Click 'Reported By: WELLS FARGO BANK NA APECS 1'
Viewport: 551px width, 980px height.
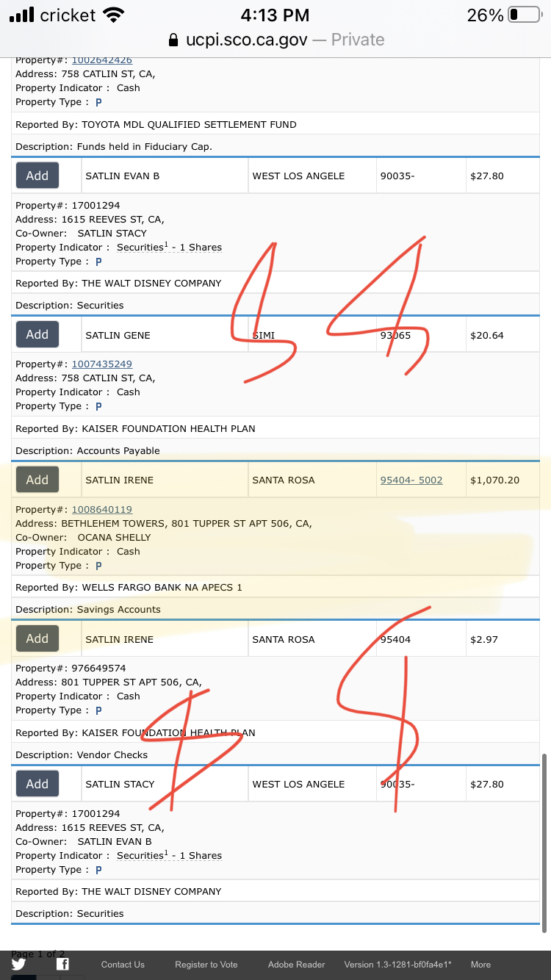pyautogui.click(x=129, y=588)
